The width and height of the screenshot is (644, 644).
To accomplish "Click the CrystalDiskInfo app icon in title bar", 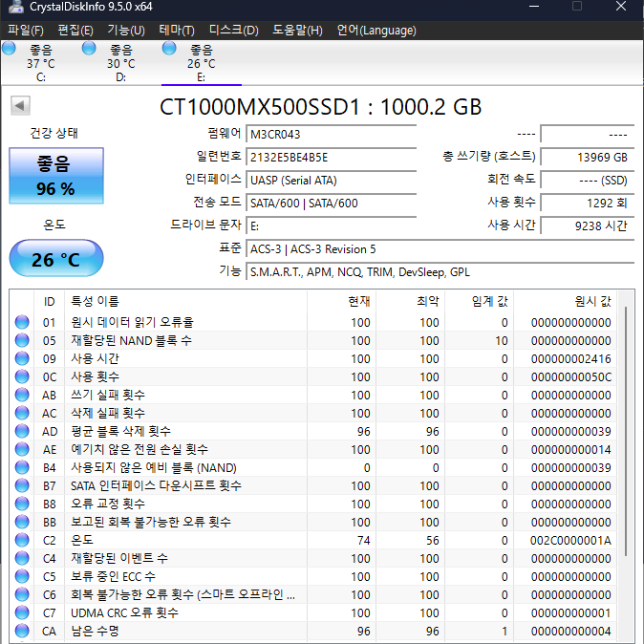I will point(15,6).
